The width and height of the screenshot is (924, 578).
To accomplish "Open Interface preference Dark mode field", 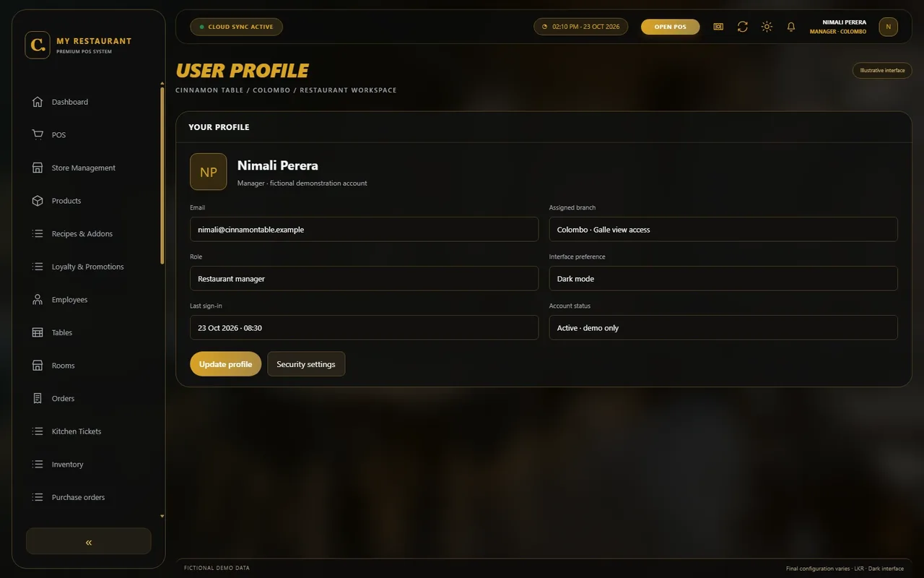I will 723,278.
